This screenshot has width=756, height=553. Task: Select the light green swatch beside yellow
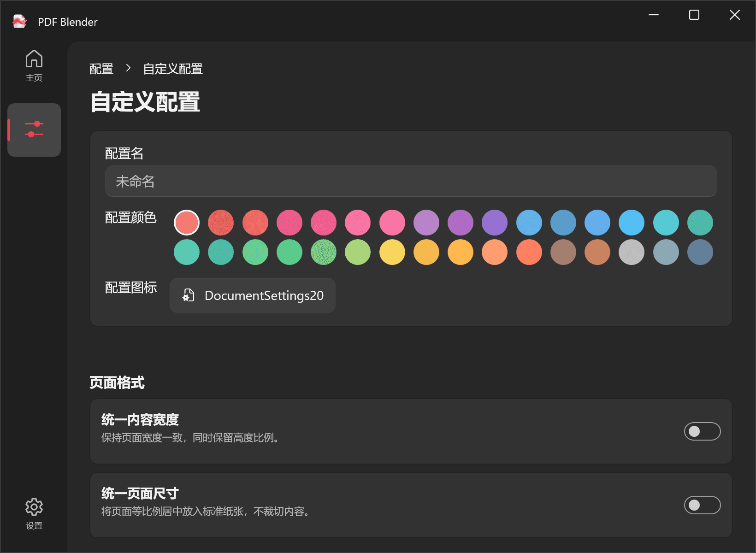coord(358,252)
